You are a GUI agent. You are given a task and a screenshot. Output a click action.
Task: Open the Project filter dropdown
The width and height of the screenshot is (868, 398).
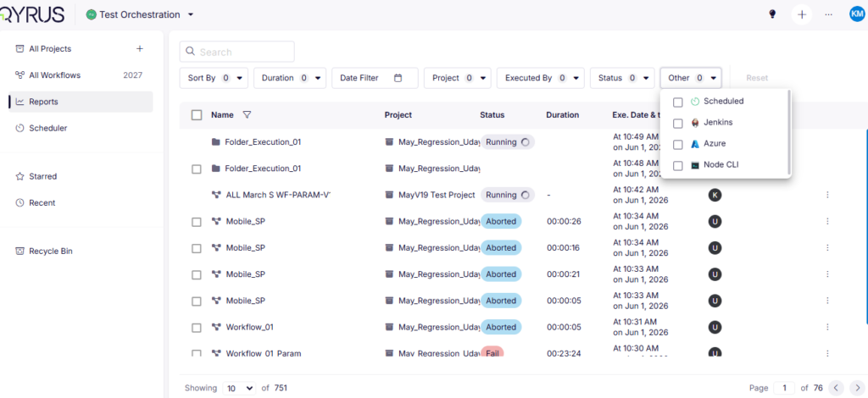[457, 78]
